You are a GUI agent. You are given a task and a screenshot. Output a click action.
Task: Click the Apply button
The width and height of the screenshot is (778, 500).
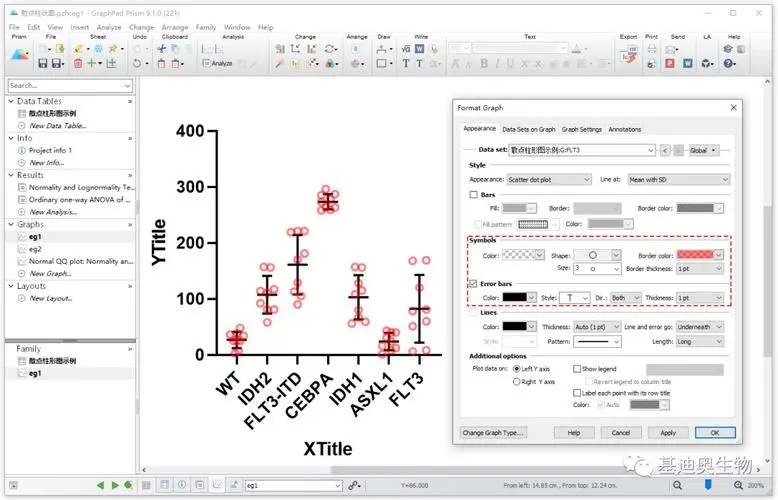[x=668, y=433]
